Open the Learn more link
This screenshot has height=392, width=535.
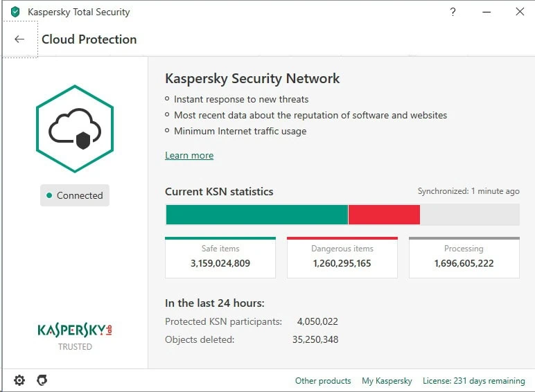tap(189, 156)
